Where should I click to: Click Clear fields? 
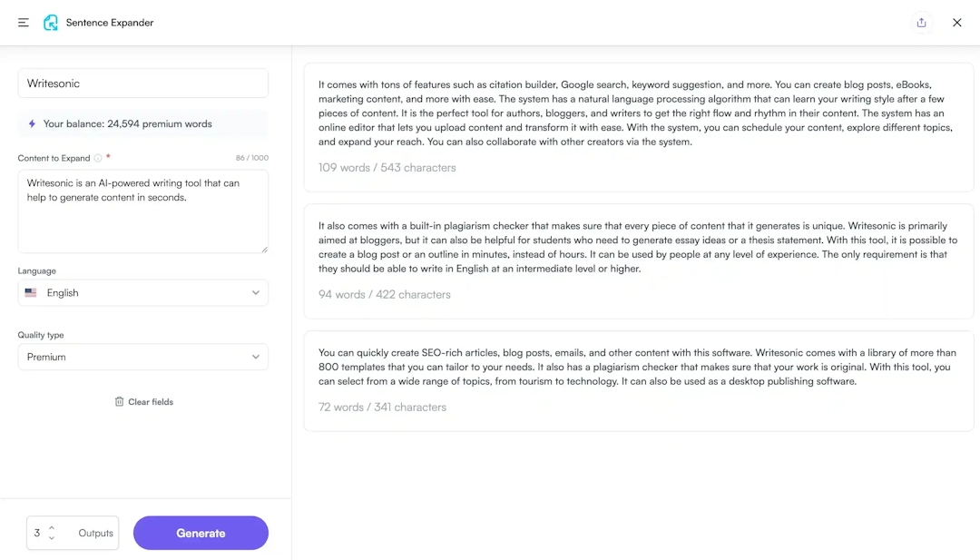150,401
